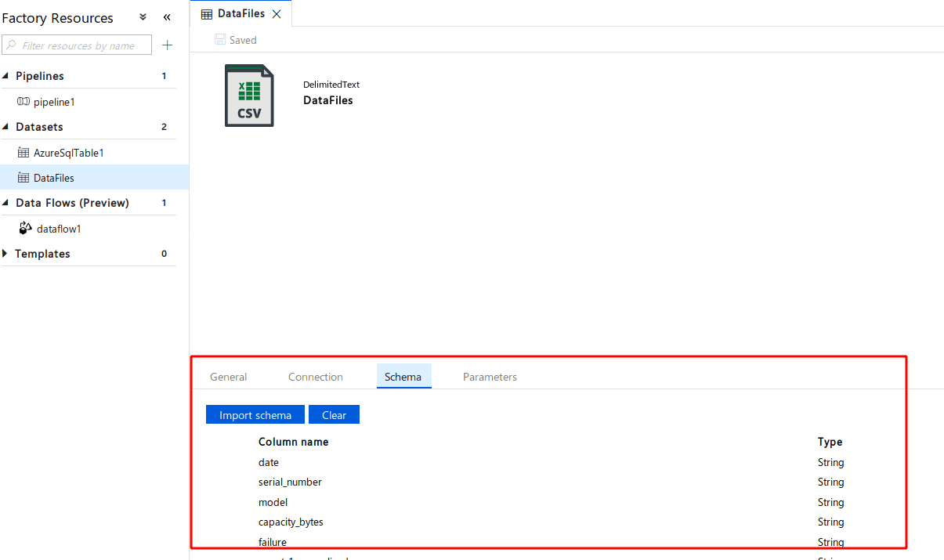Focus the Filter resources by name field
944x560 pixels.
coord(77,45)
